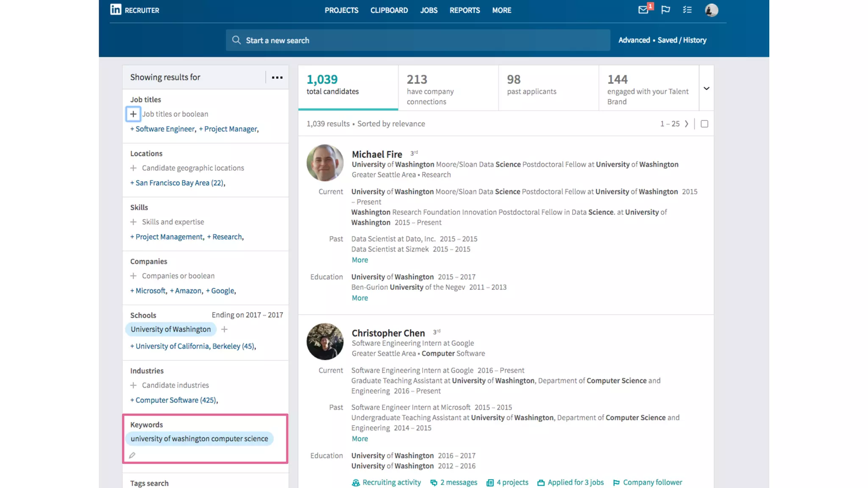This screenshot has width=868, height=488.
Task: Add school with plus next to University of Washington
Action: tap(224, 329)
